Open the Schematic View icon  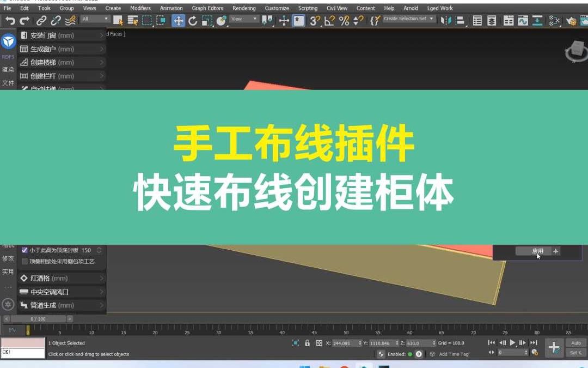pyautogui.click(x=537, y=21)
